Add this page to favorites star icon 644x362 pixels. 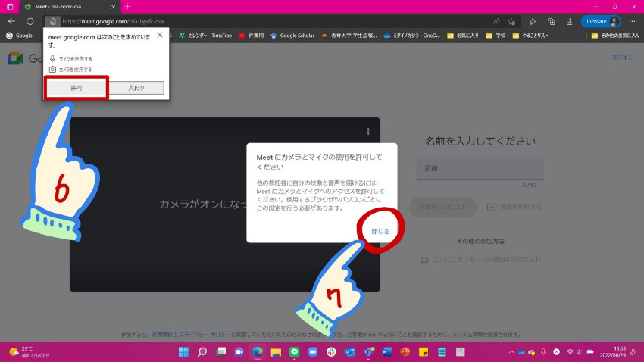point(511,21)
